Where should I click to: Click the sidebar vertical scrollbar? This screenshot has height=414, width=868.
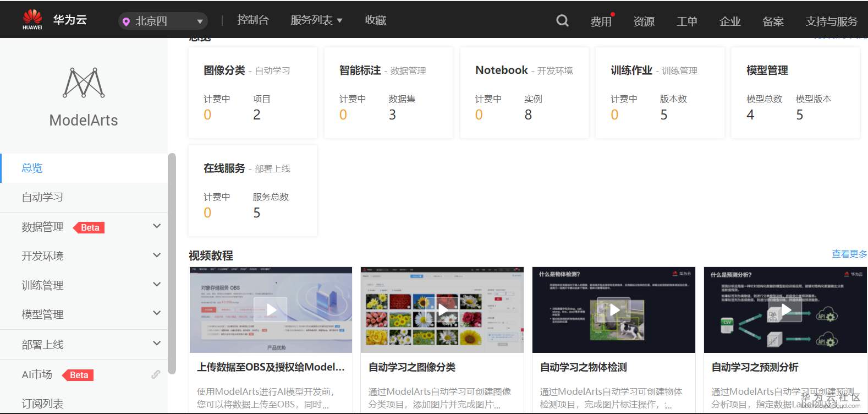172,263
